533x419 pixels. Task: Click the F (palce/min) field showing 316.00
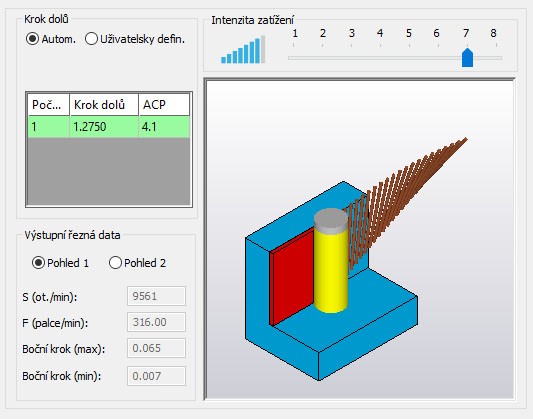(156, 322)
